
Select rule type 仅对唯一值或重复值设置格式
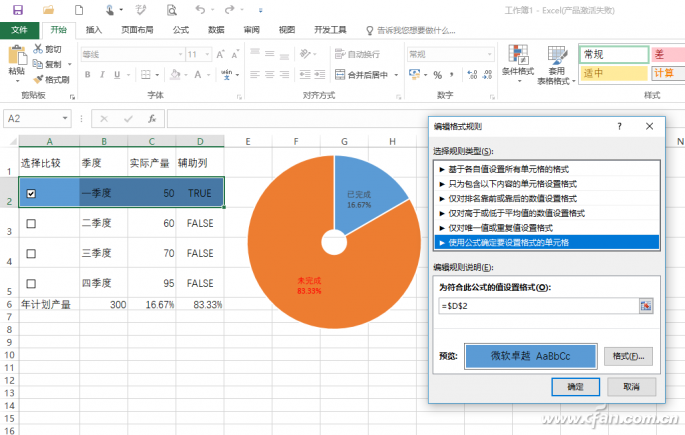coord(547,228)
